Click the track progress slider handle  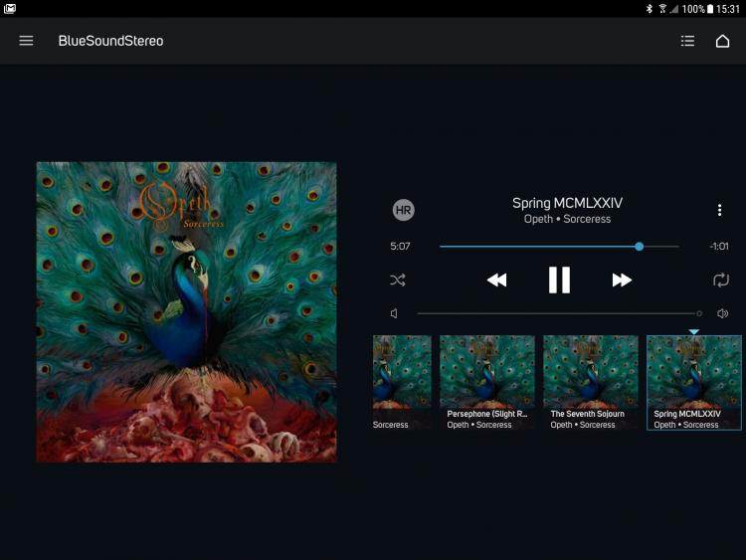640,247
